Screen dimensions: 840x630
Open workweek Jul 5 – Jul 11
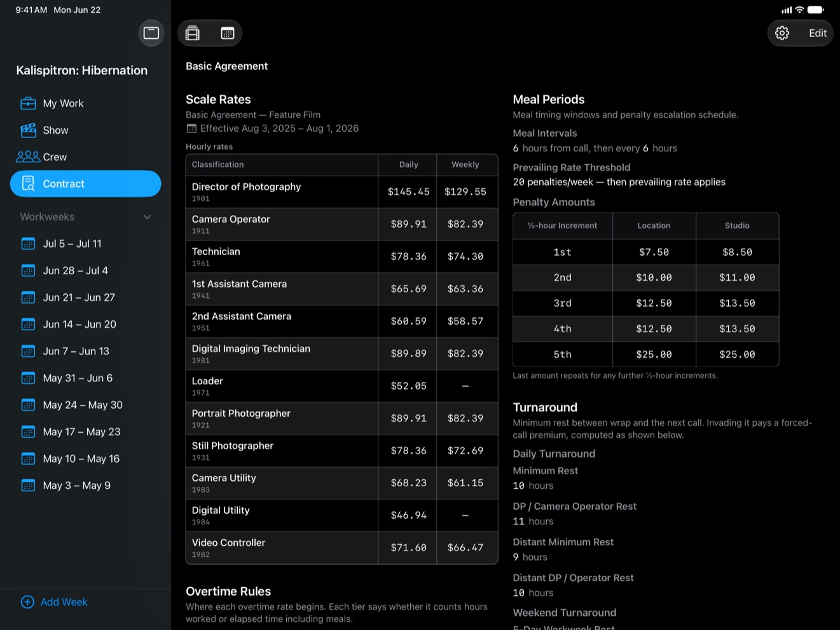86,244
